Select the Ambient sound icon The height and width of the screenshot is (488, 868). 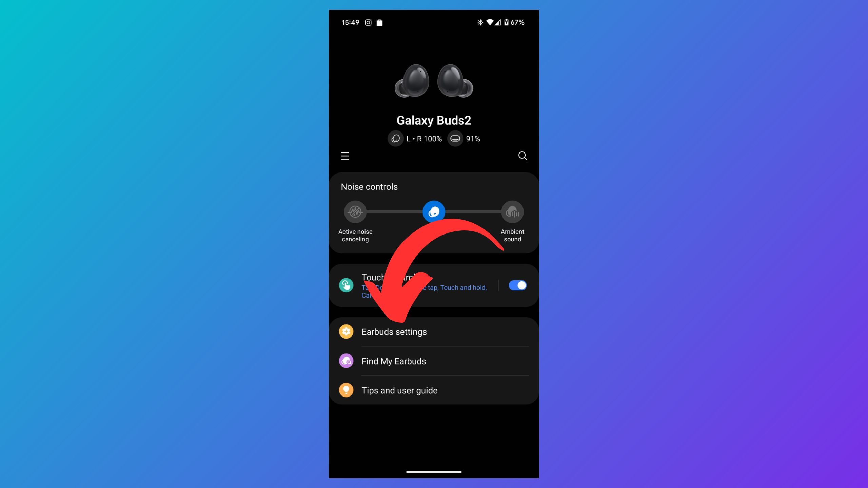coord(512,212)
